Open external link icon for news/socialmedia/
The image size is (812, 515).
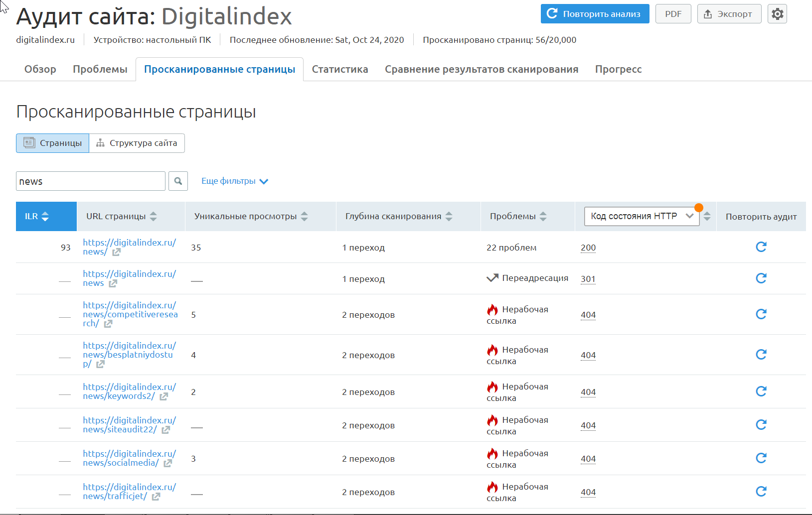tap(167, 463)
